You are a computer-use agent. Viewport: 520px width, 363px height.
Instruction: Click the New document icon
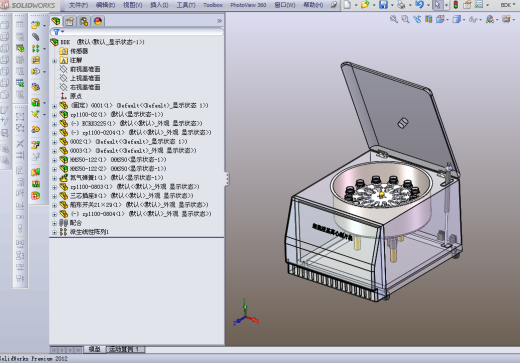coord(347,5)
